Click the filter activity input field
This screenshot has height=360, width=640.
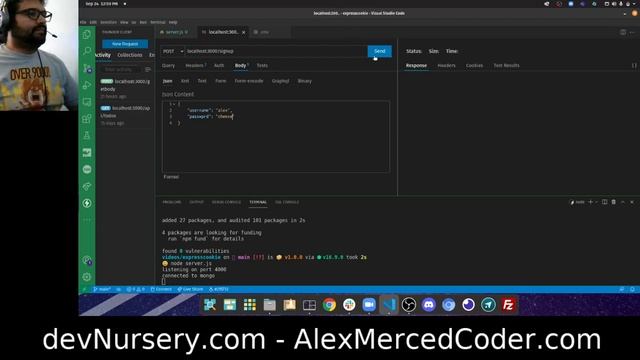tap(122, 69)
